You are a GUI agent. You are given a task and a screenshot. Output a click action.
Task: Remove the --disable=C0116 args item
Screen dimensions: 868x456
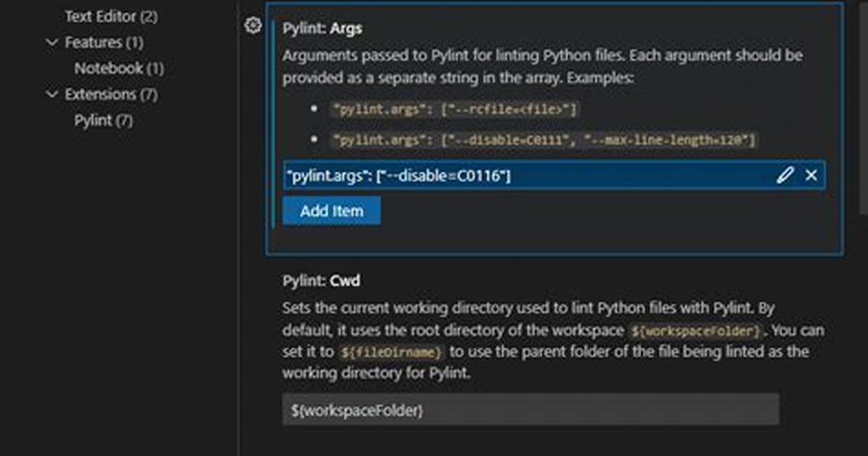[x=811, y=175]
